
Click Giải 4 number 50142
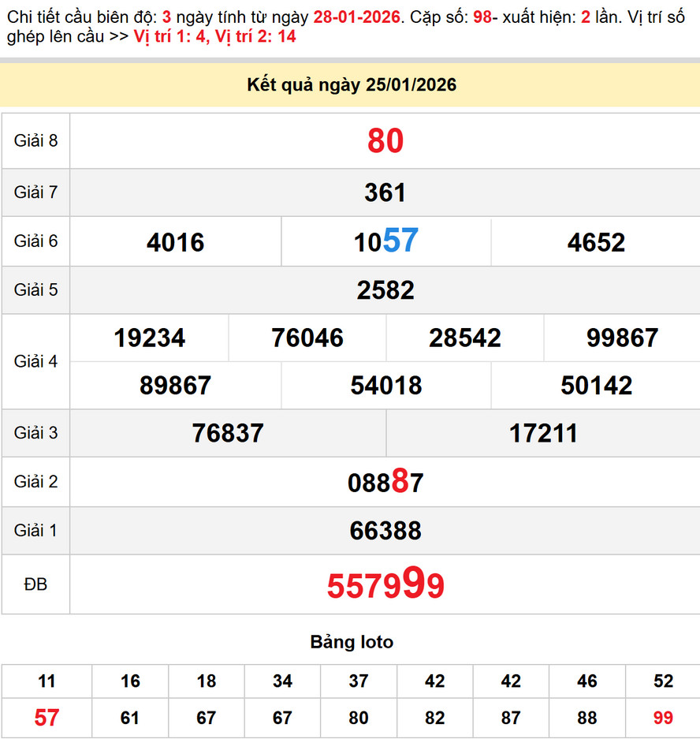pyautogui.click(x=596, y=386)
